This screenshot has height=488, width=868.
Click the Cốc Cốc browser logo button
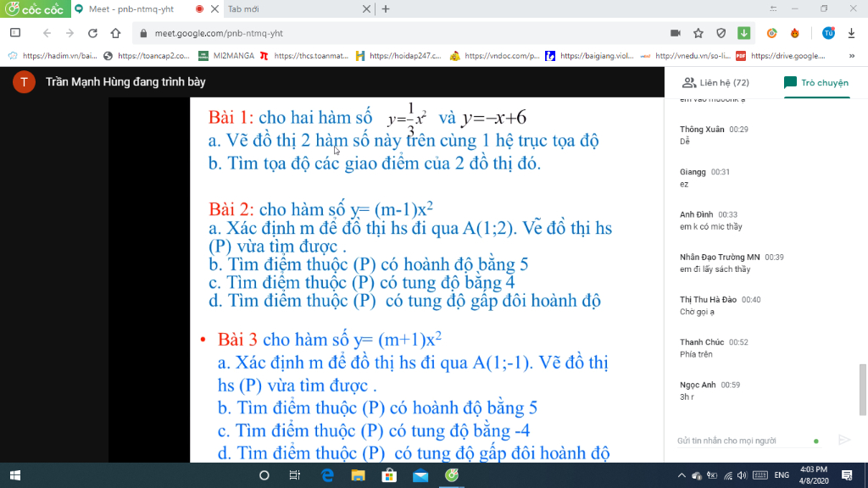point(36,8)
